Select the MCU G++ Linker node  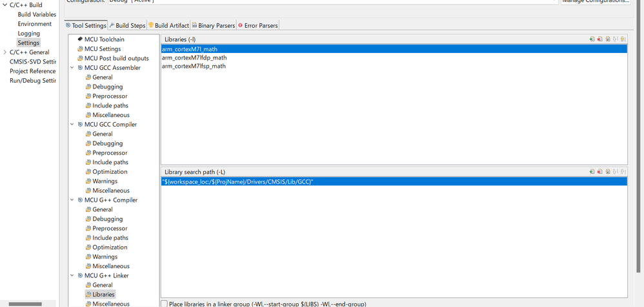coord(103,276)
